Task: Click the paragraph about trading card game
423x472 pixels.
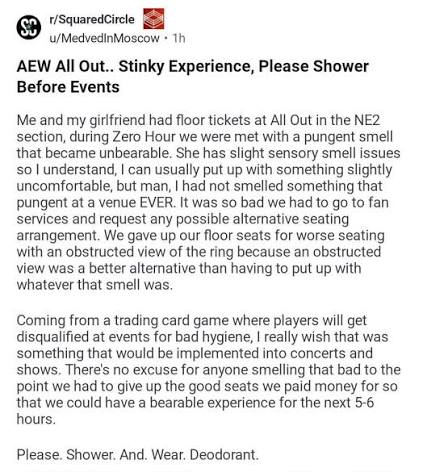Action: tap(208, 369)
